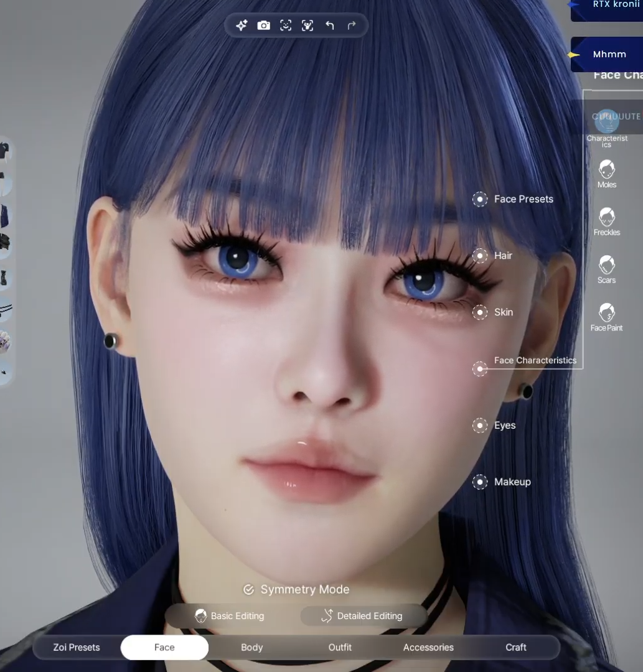The height and width of the screenshot is (672, 643).
Task: Switch to Detailed Editing mode
Action: pos(364,616)
